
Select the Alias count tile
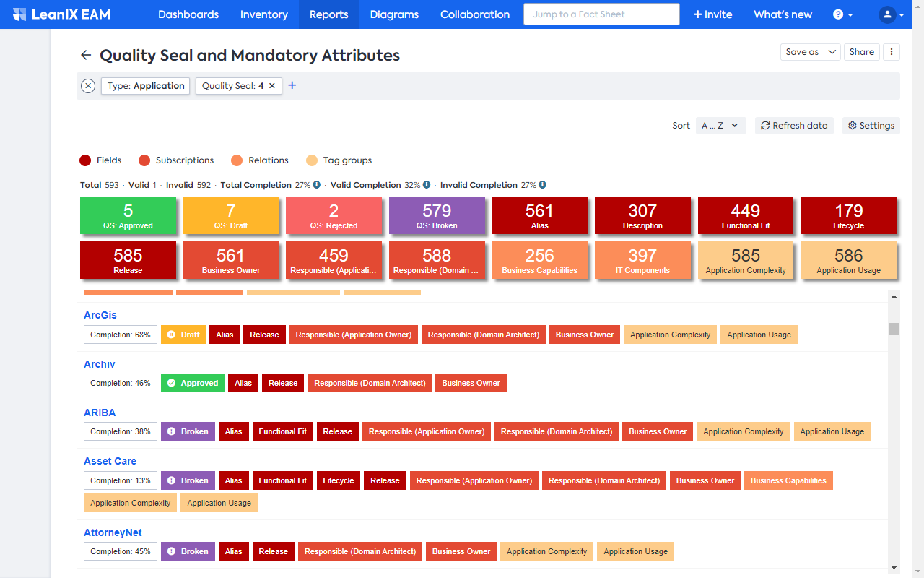[540, 215]
